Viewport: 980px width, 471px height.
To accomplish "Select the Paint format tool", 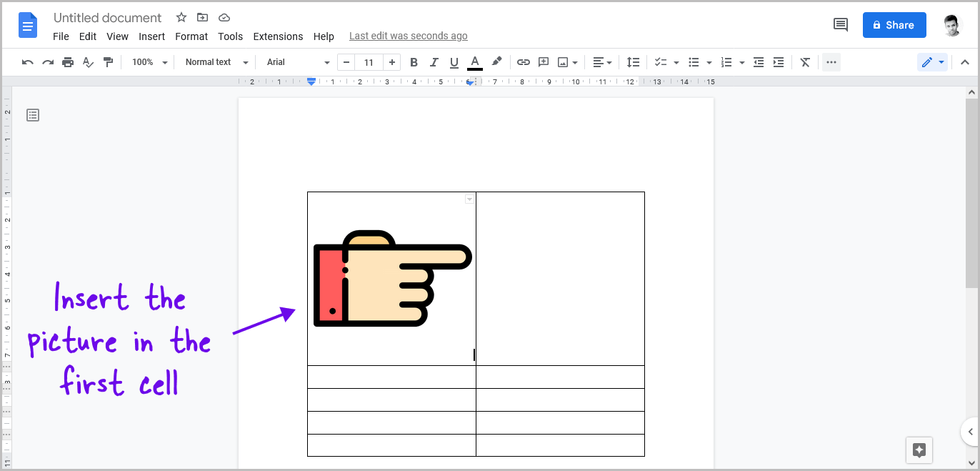I will pyautogui.click(x=109, y=62).
